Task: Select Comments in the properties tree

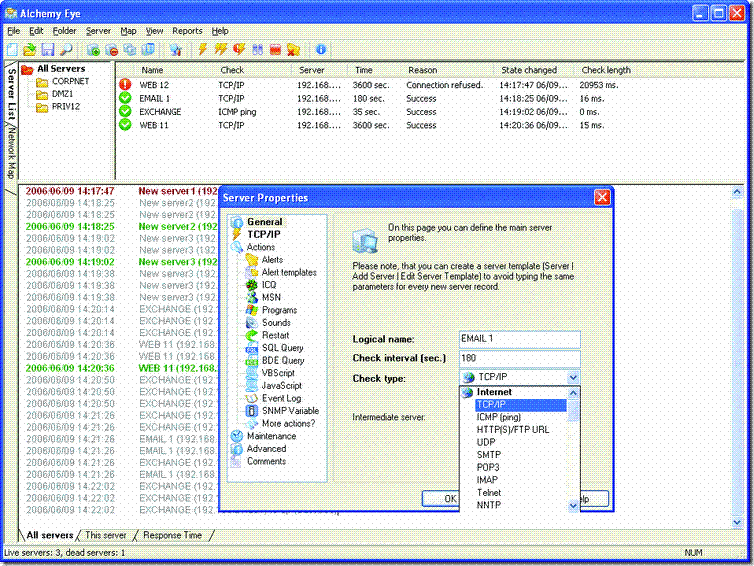Action: tap(266, 461)
